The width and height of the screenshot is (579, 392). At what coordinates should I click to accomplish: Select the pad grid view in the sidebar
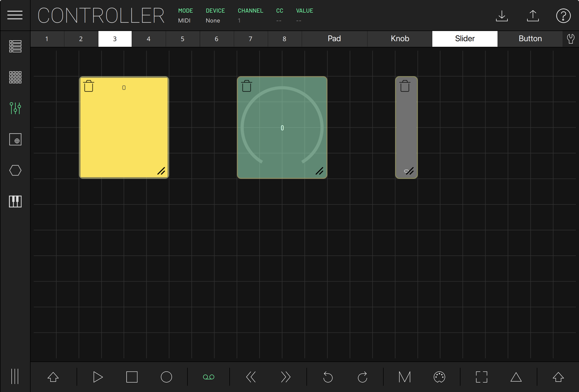coord(15,77)
